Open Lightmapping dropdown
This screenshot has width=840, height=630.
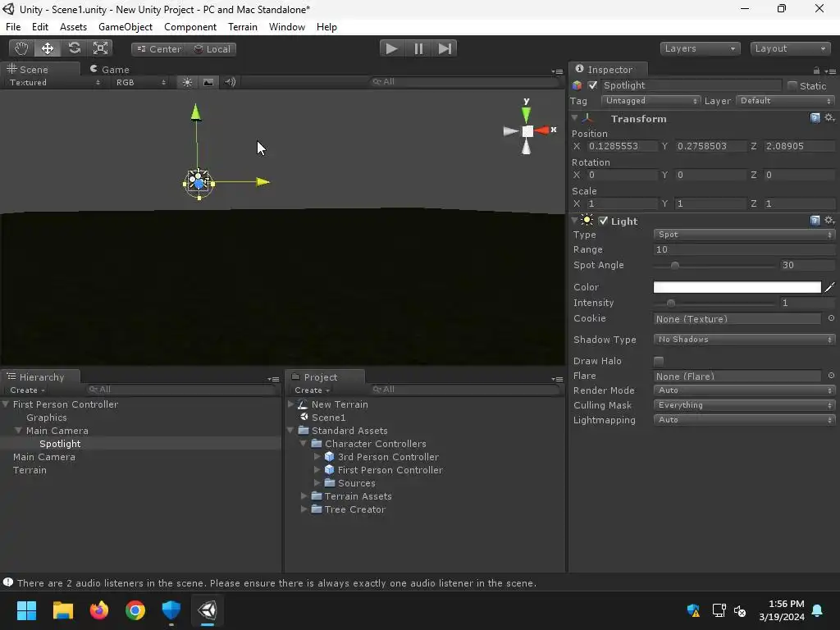(744, 419)
